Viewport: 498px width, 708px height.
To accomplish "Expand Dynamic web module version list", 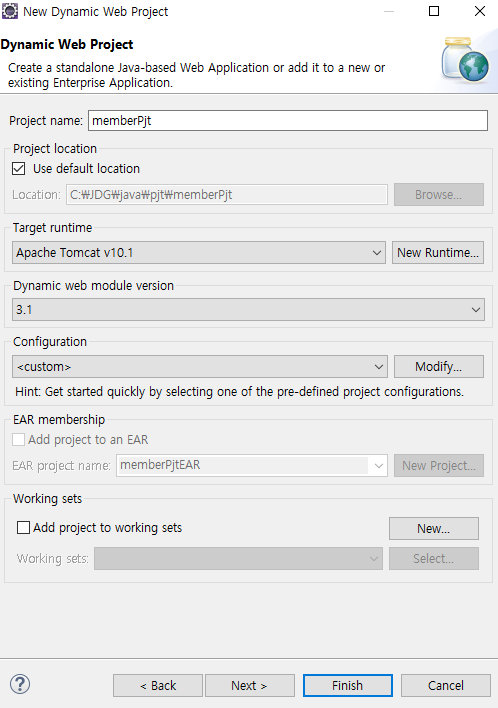I will (248, 310).
